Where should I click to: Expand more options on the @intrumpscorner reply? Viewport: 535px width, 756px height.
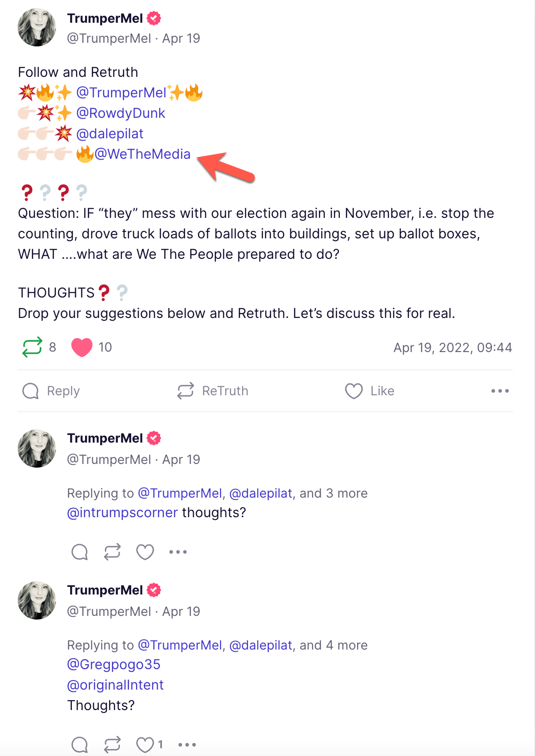pos(178,552)
